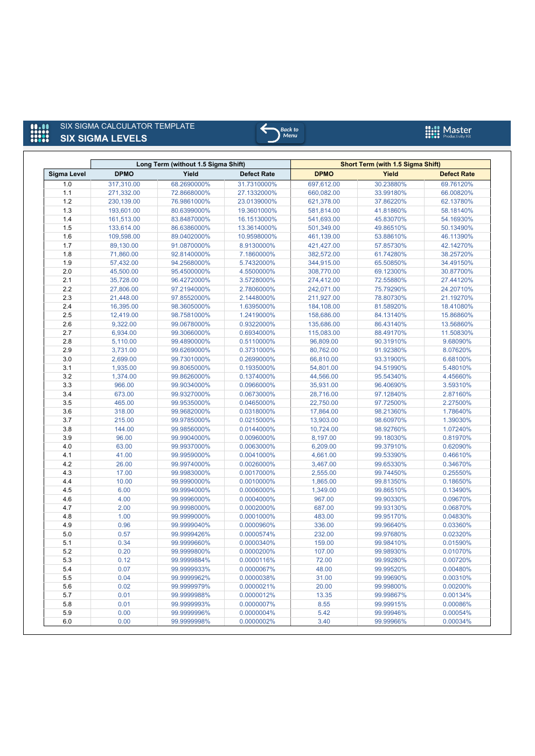The image size is (535, 756).
Task: Select long term DPMO cell 317,310.00
Action: point(124,184)
